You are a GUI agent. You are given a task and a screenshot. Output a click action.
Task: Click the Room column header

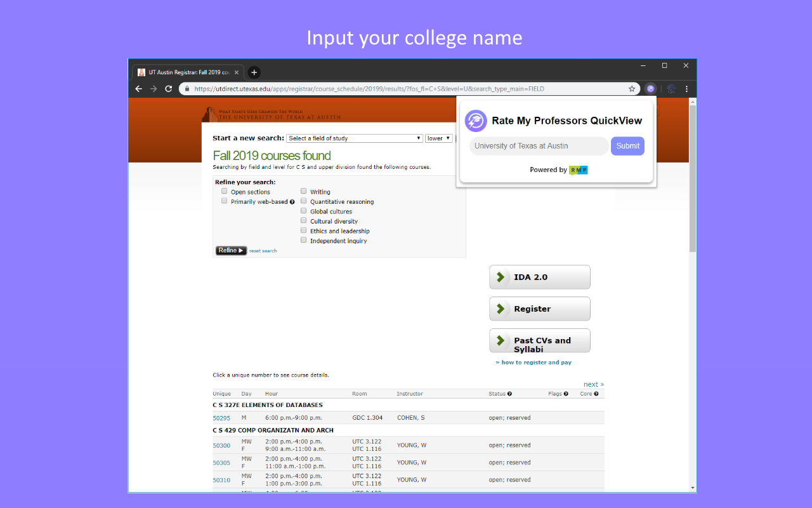360,394
